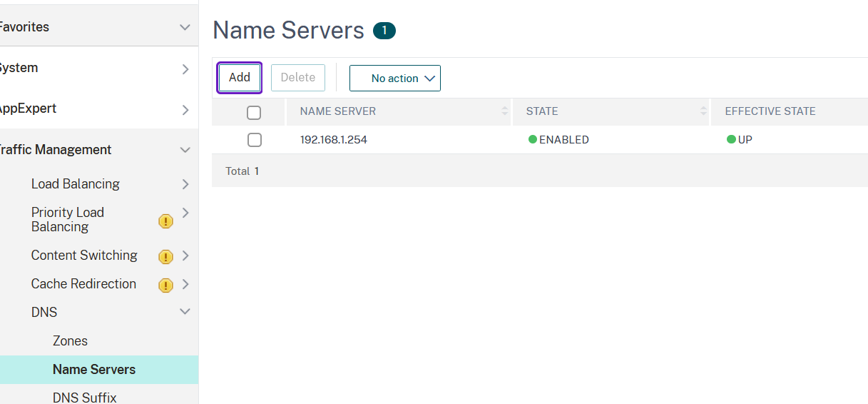Click the Name Server column sort icon
This screenshot has width=868, height=404.
coord(505,111)
